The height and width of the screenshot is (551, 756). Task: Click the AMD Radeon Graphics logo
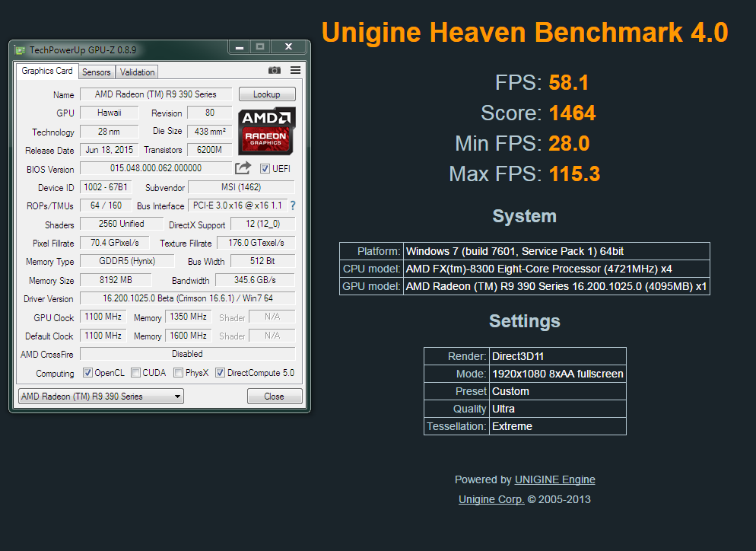click(x=267, y=131)
